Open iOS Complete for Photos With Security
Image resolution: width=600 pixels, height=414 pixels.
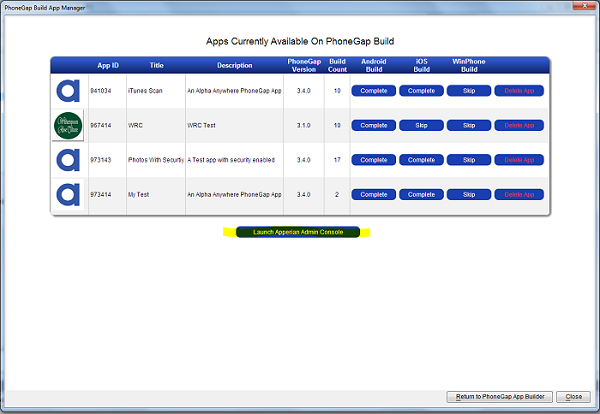tap(421, 160)
